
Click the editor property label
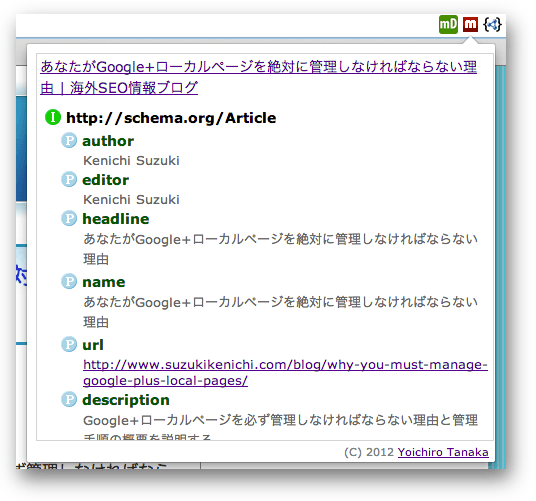point(106,180)
